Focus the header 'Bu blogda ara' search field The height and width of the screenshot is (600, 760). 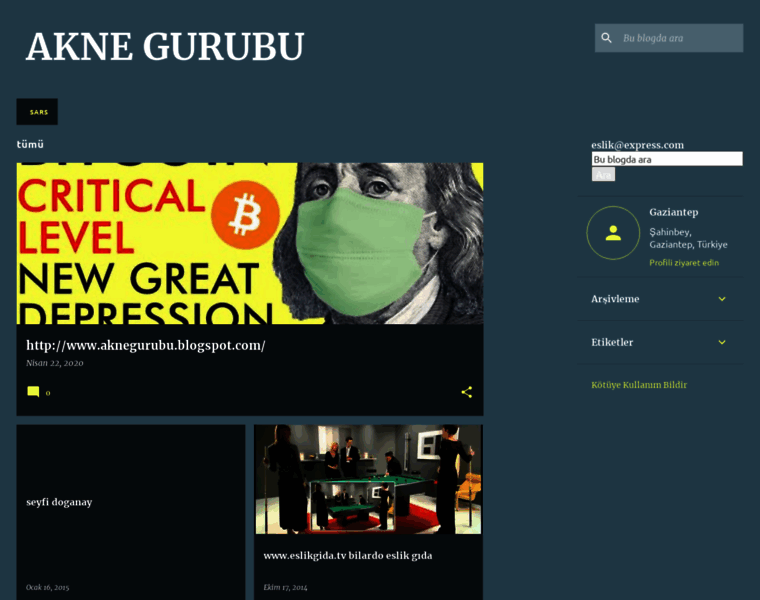(669, 38)
